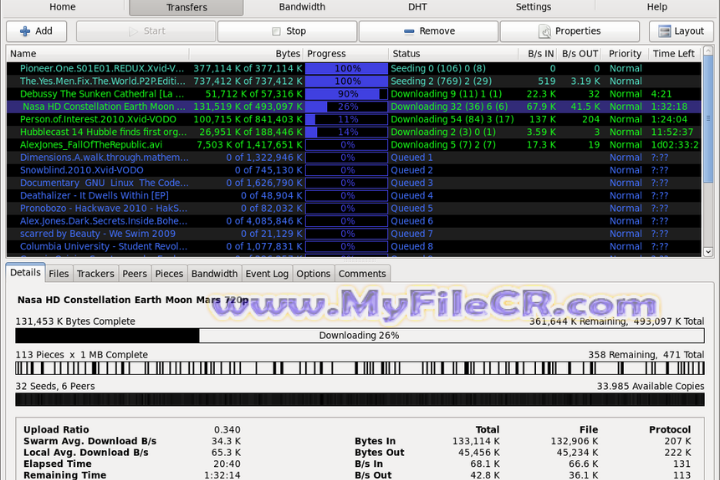Click the Upload Ratio 0.340 value
Image resolution: width=720 pixels, height=480 pixels.
227,430
